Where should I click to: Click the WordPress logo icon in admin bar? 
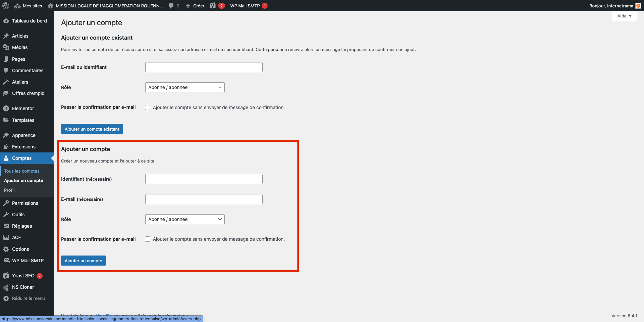pyautogui.click(x=6, y=6)
